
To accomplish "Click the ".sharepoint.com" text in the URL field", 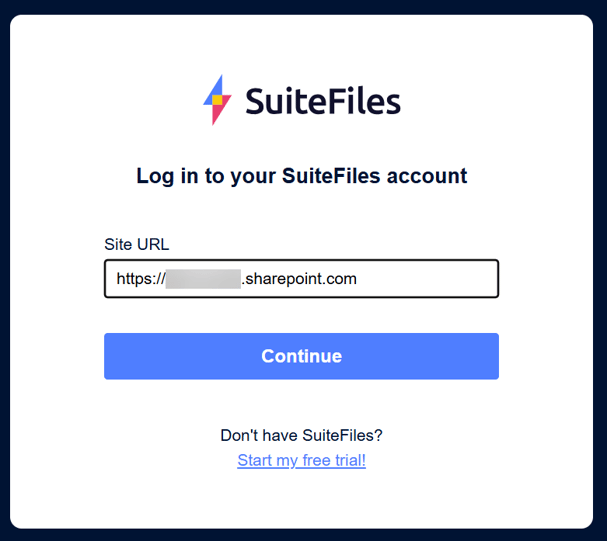I will click(300, 279).
